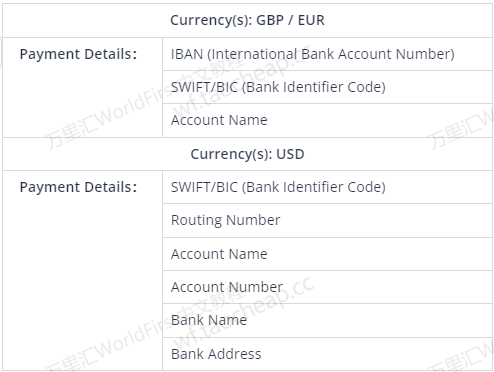The height and width of the screenshot is (372, 494).
Task: Click the first Payment Details label
Action: click(78, 54)
